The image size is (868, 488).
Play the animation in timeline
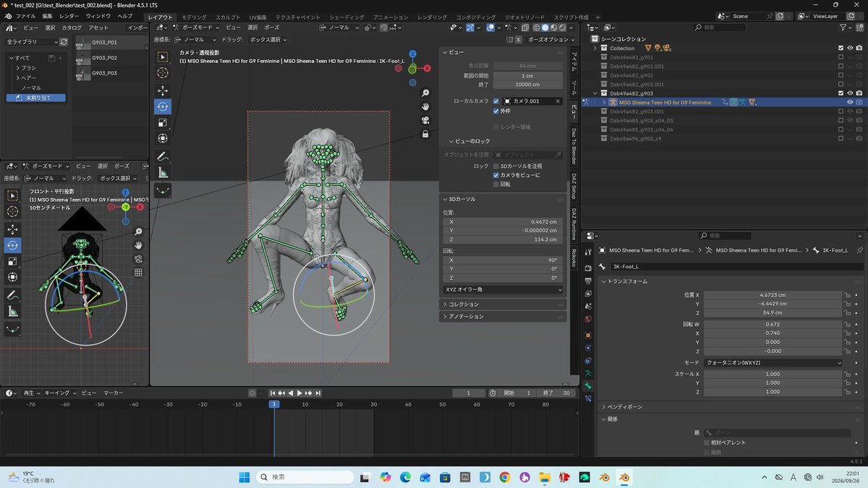coord(299,393)
